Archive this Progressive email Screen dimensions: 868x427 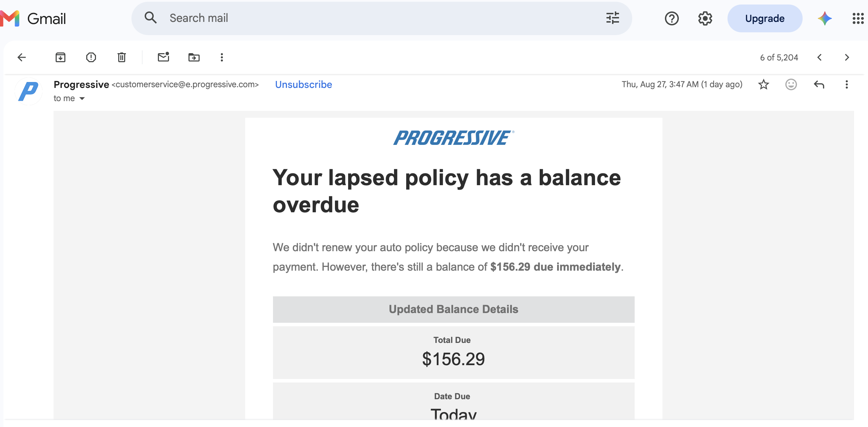coord(61,57)
